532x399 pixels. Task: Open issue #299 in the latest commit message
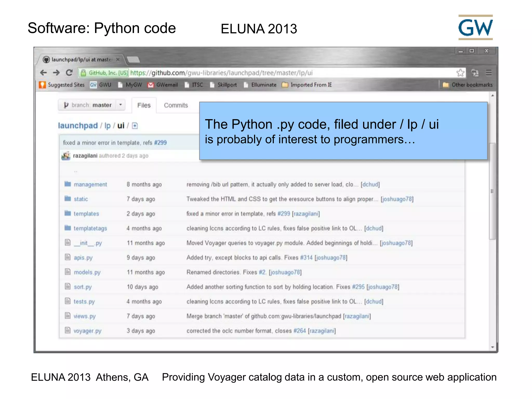coord(160,143)
